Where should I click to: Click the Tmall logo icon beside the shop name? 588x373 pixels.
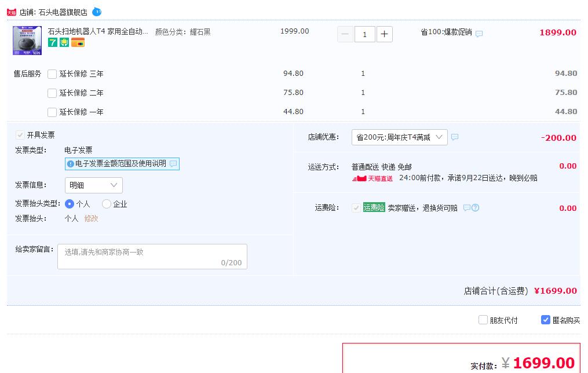pyautogui.click(x=12, y=12)
